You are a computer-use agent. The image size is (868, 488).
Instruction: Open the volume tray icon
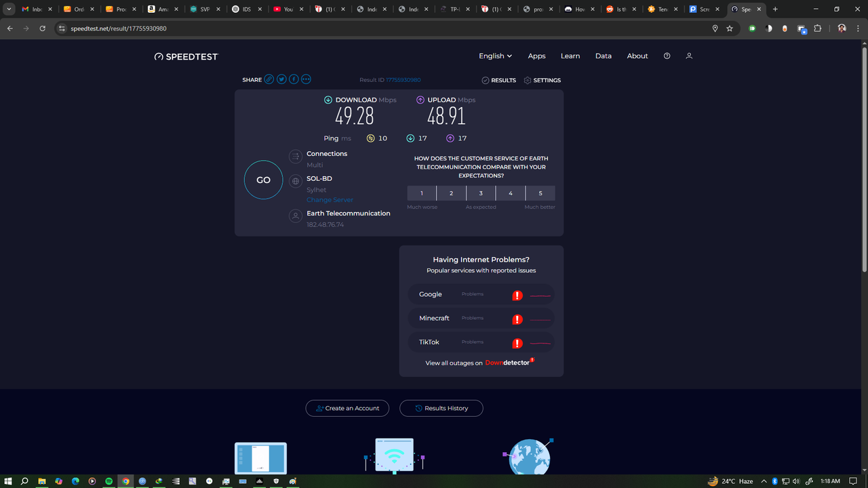tap(796, 481)
